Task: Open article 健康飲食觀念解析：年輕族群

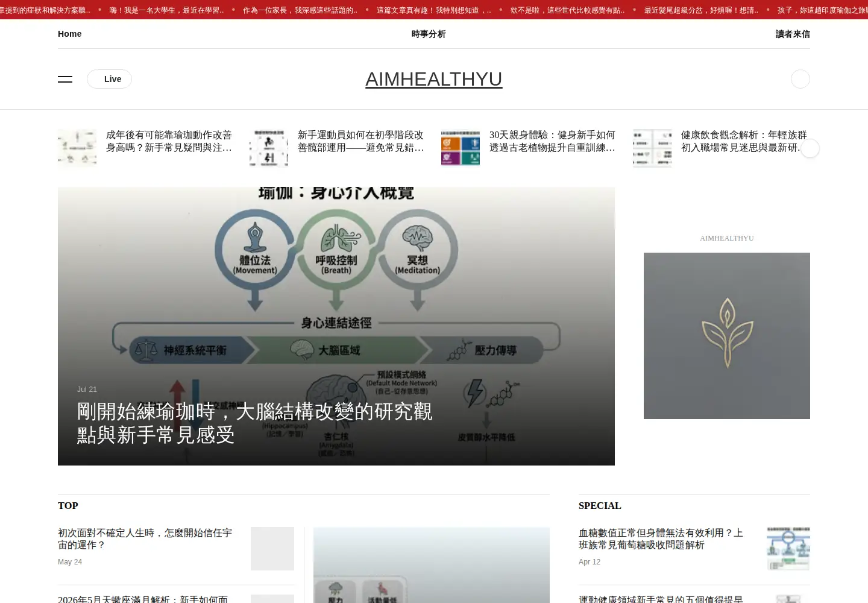Action: [744, 141]
